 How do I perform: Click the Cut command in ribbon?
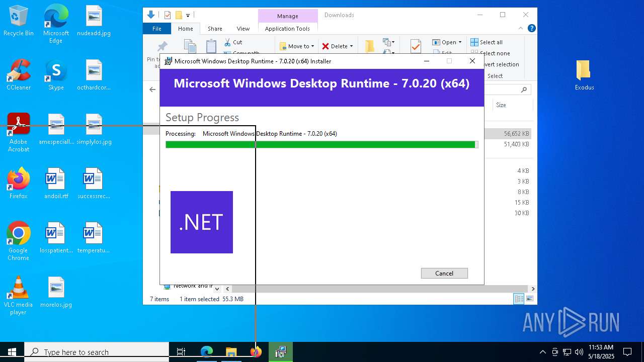pos(233,42)
